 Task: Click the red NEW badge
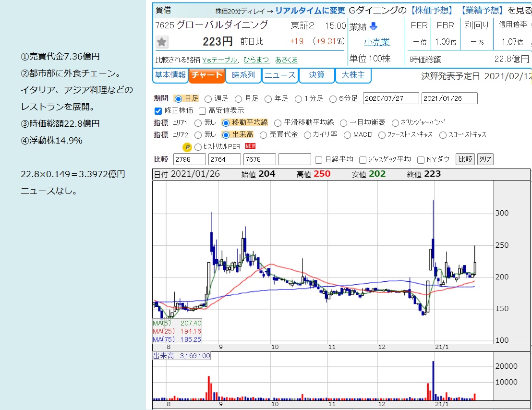250,146
